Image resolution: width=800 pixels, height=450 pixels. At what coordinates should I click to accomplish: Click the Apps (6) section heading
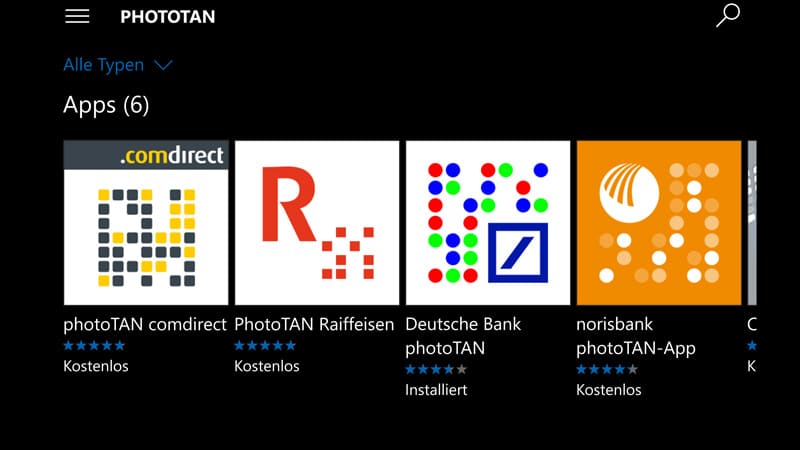tap(106, 105)
